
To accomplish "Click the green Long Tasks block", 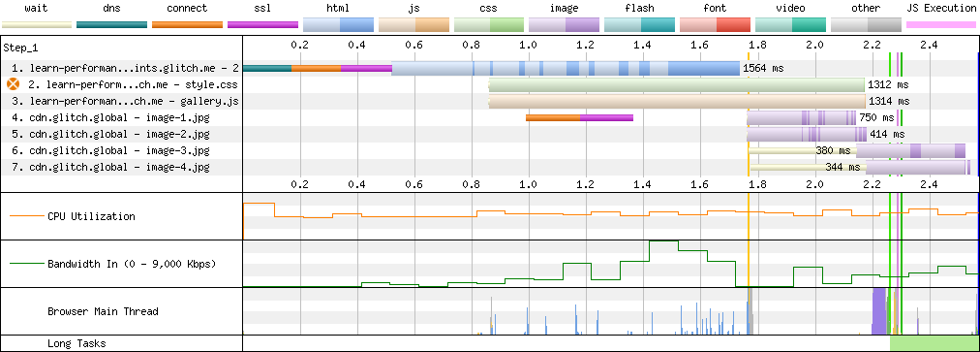I will click(x=934, y=343).
